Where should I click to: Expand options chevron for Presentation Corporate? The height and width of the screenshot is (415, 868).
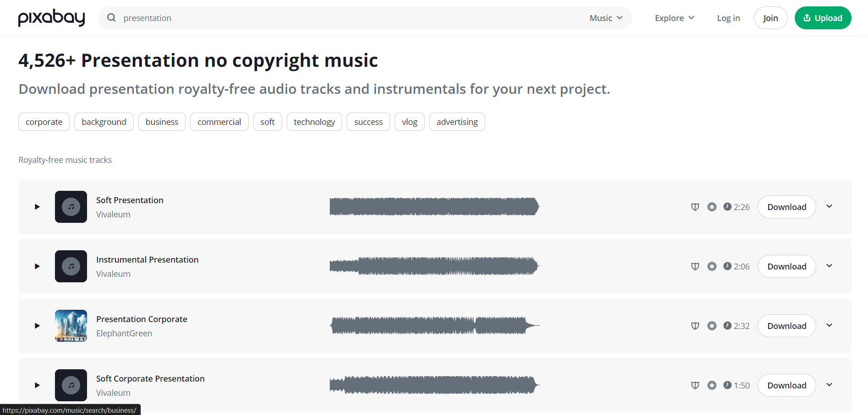pos(829,325)
